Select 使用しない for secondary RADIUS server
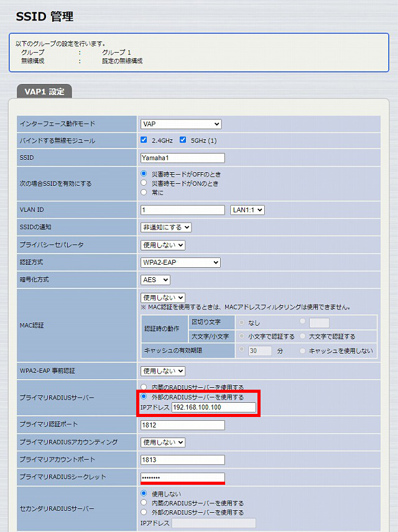This screenshot has height=532, width=398. (x=144, y=493)
